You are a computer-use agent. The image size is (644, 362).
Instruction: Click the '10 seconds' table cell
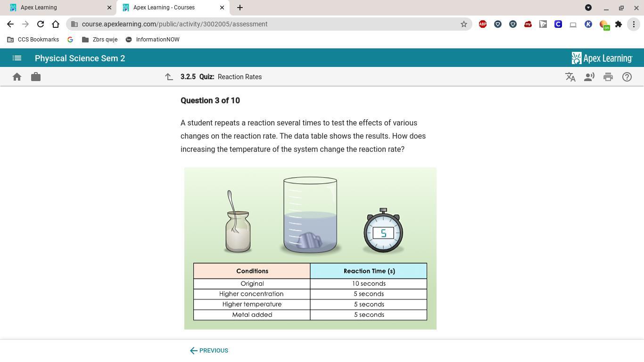(369, 284)
